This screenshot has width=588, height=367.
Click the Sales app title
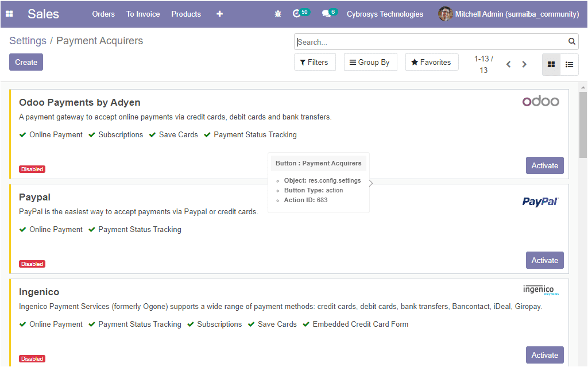click(43, 14)
